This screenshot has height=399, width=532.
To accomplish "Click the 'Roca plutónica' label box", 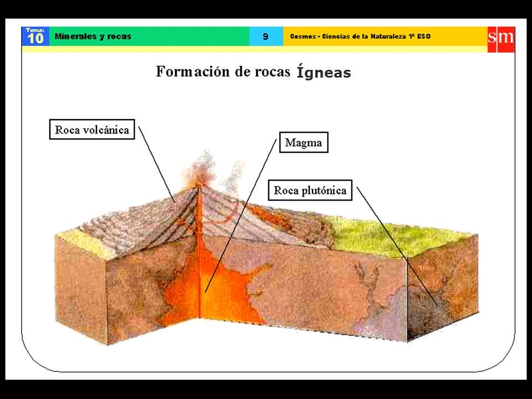I will coord(310,190).
